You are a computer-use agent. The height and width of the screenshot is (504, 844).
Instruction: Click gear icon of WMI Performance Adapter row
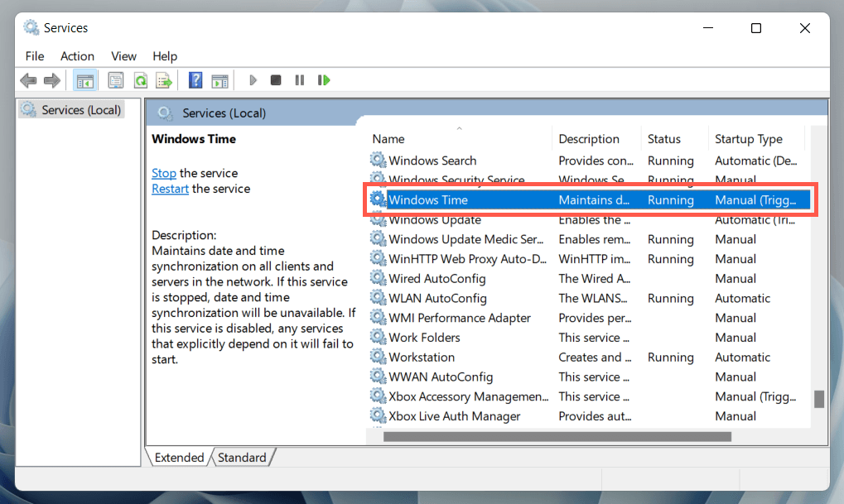[x=378, y=317]
